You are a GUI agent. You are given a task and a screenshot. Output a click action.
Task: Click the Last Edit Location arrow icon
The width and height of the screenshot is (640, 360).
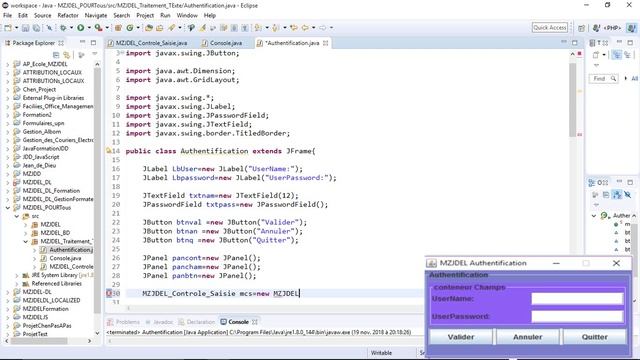point(294,28)
